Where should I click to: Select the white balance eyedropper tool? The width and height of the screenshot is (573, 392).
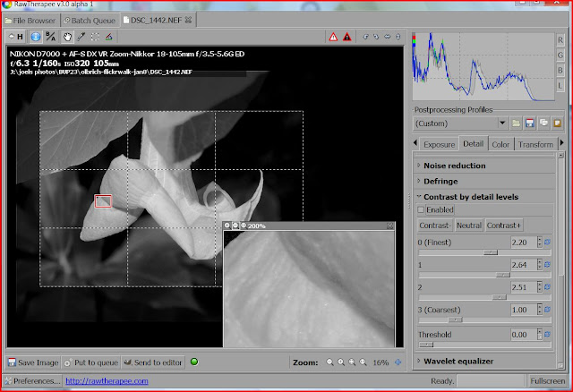81,37
